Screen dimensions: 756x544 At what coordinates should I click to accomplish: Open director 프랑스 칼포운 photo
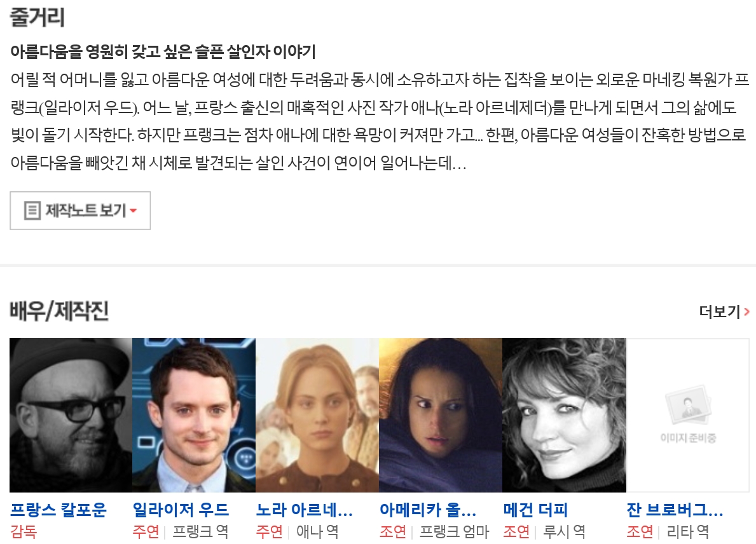click(x=71, y=415)
